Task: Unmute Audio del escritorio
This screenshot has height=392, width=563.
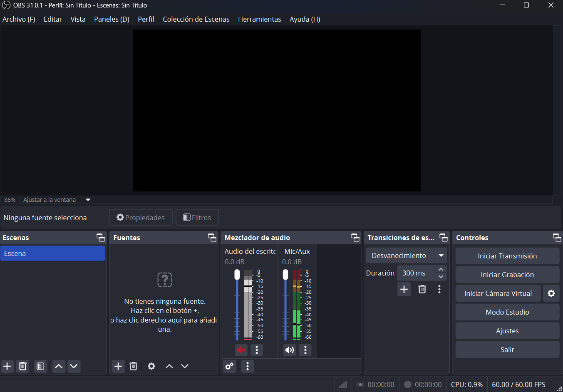Action: point(241,350)
